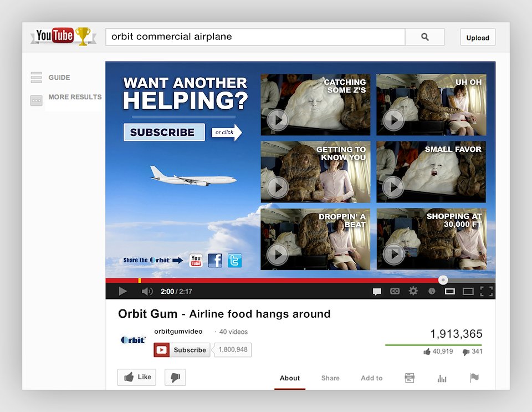Viewport: 532px width, 412px height.
Task: Switch to the Share tab
Action: 330,378
